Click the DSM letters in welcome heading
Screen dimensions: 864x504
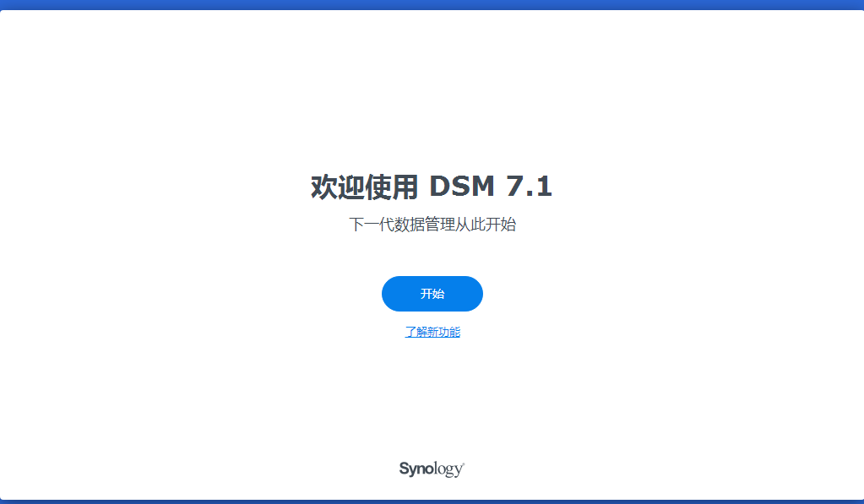click(462, 187)
